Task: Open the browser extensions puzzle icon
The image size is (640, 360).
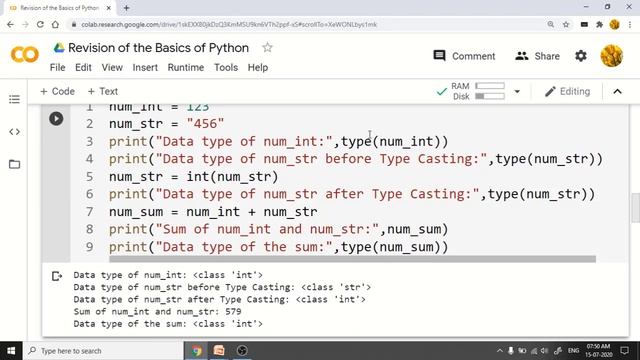Action: coord(599,24)
